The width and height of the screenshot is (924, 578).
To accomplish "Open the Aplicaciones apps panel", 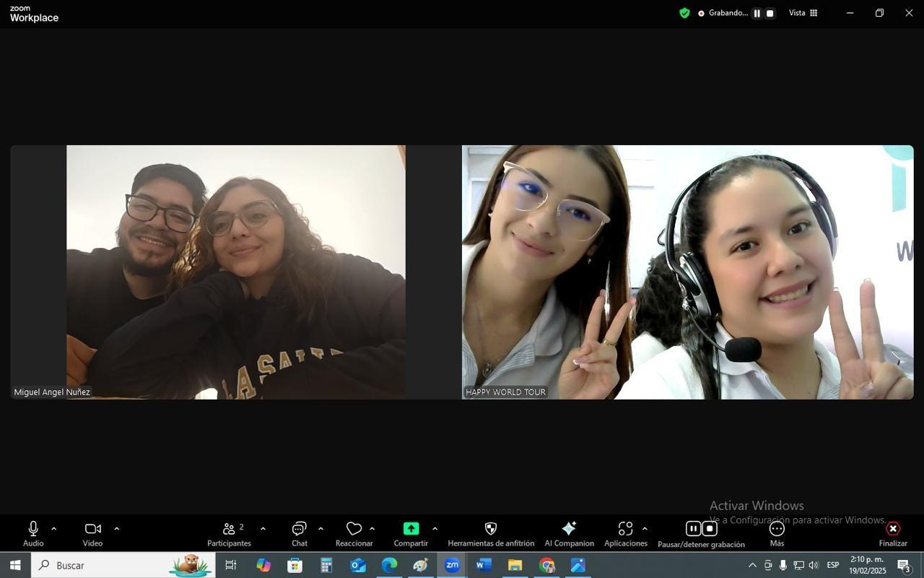I will pyautogui.click(x=626, y=534).
